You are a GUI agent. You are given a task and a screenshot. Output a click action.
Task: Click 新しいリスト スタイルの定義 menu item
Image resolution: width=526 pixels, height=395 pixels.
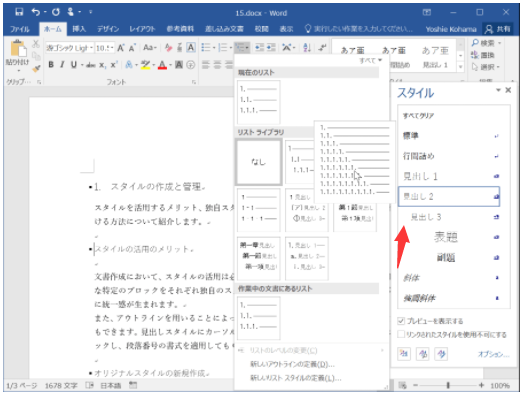(296, 378)
